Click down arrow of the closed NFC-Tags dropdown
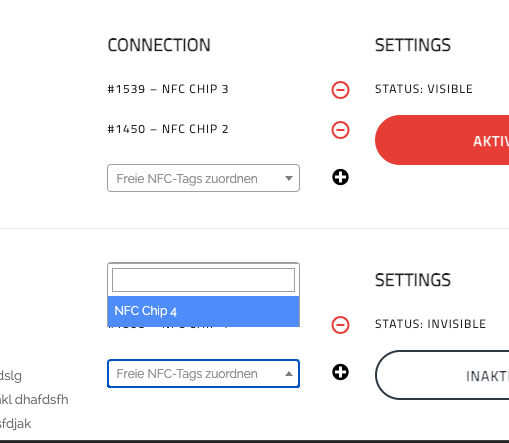Image resolution: width=509 pixels, height=443 pixels. click(289, 178)
